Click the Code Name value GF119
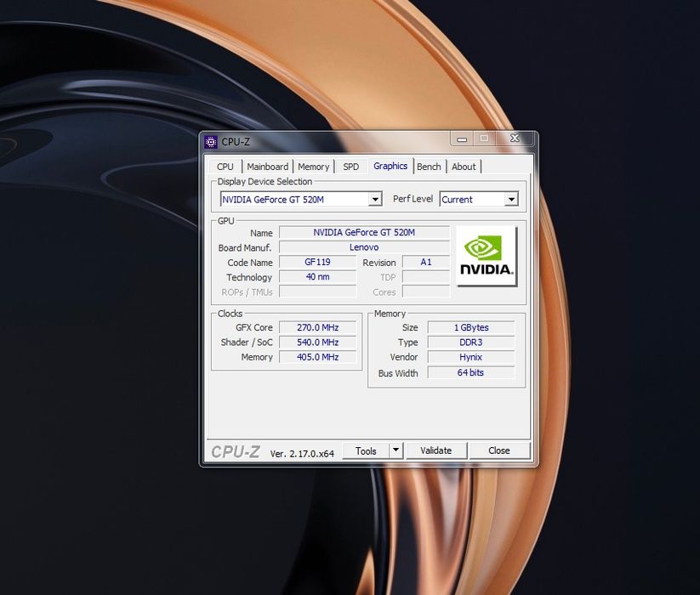This screenshot has width=700, height=595. [317, 262]
